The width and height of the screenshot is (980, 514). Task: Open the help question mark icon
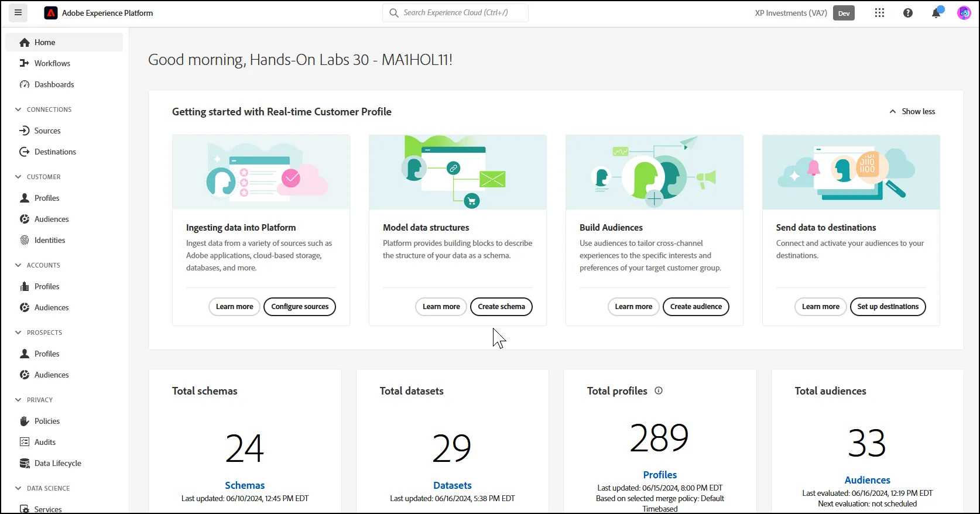tap(908, 13)
